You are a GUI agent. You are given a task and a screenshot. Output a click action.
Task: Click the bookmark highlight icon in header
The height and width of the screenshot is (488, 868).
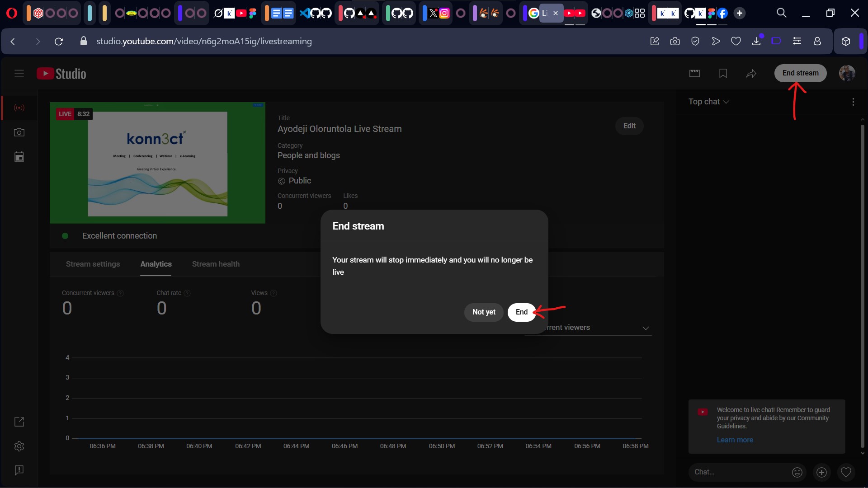723,73
